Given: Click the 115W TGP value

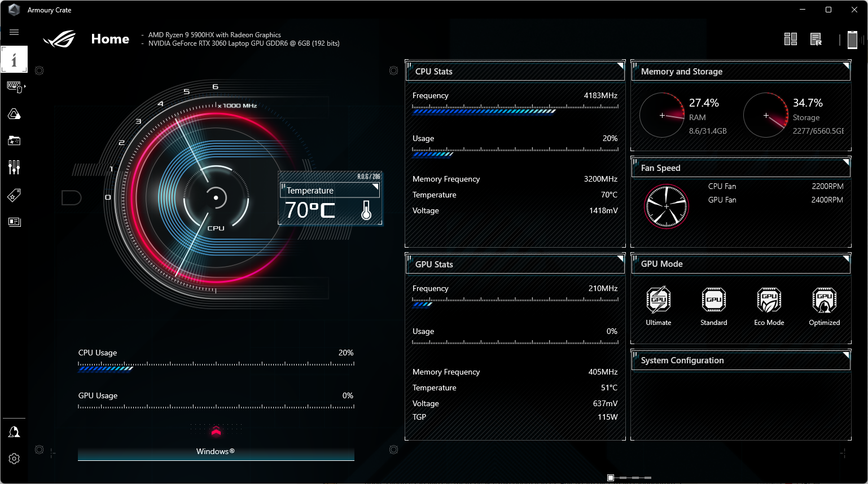Looking at the screenshot, I should tap(608, 417).
